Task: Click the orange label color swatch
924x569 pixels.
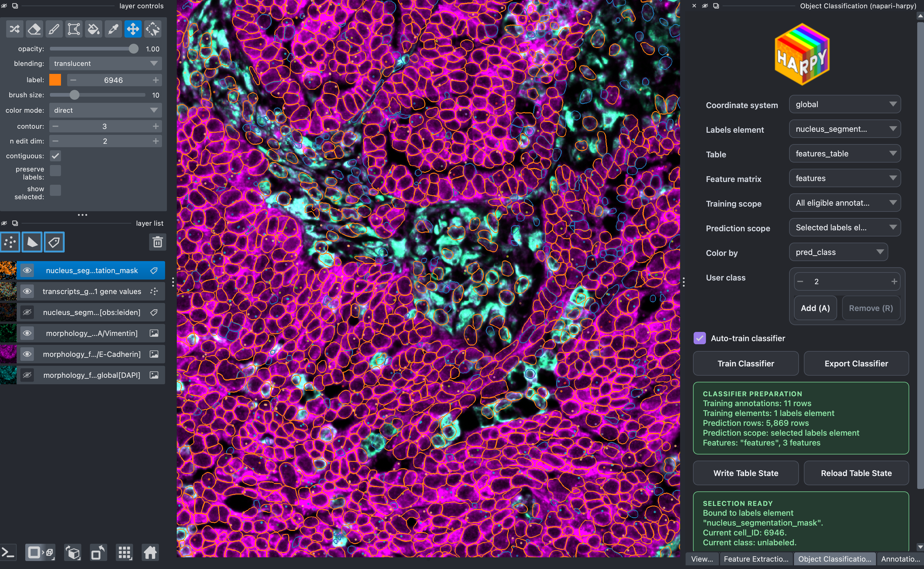Action: point(55,80)
